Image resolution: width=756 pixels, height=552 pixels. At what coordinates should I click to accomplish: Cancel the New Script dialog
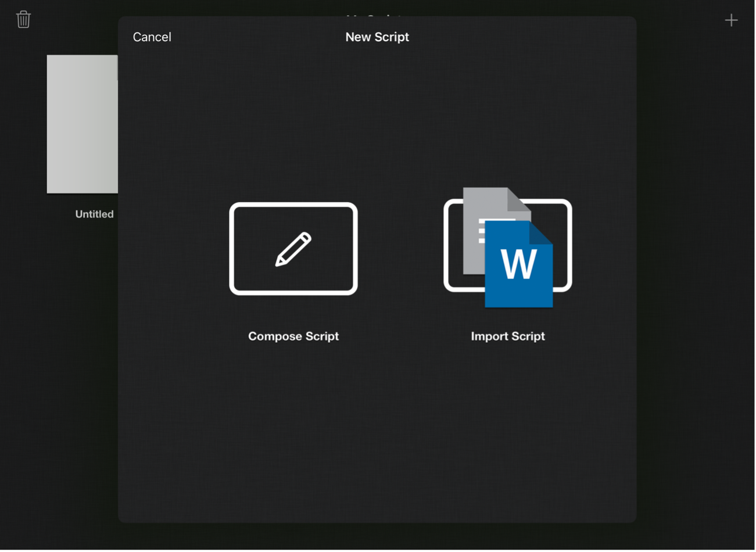(152, 37)
